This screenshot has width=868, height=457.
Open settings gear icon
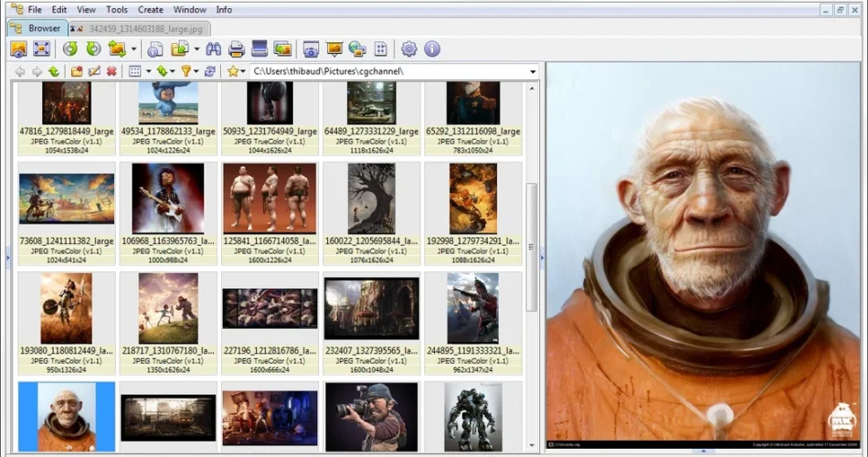tap(408, 48)
